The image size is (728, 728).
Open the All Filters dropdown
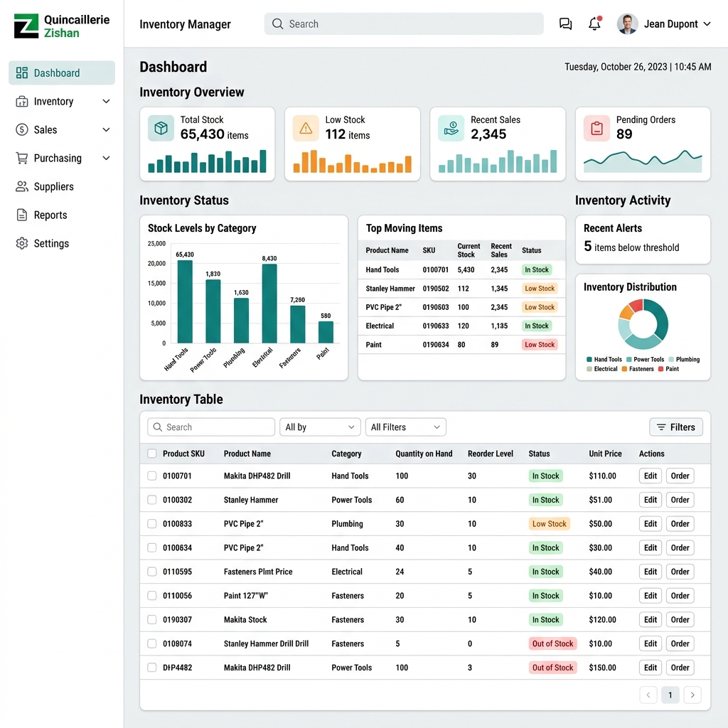pyautogui.click(x=406, y=427)
